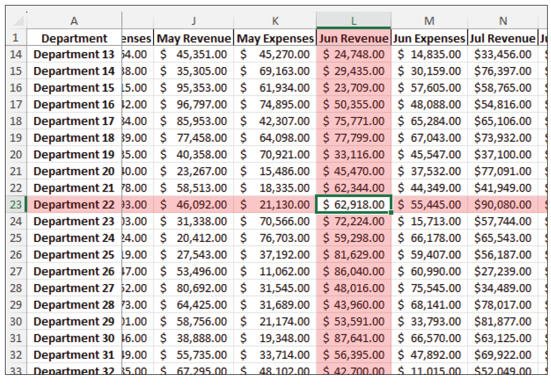Screen dimensions: 551x392
Task: Click the Department 22 cell
Action: coord(74,205)
